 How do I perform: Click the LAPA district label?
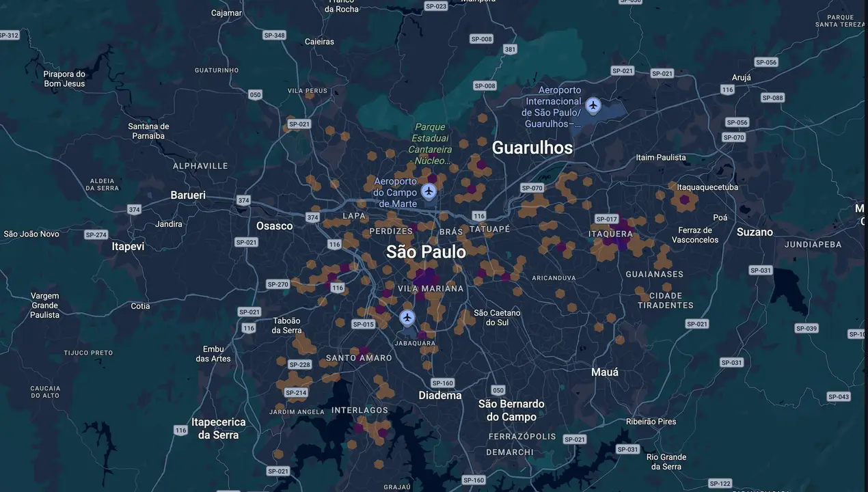[x=354, y=216]
